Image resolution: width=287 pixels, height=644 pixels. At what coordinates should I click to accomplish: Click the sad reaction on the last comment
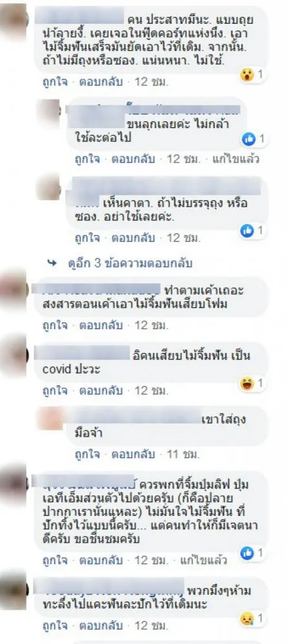[248, 618]
